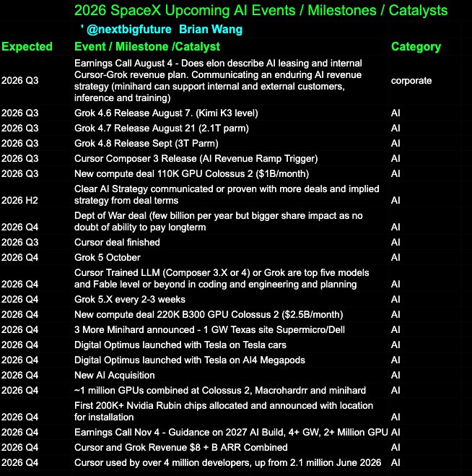The image size is (472, 476).
Task: Click the 'Cursor Composer 3 Release' event
Action: tap(196, 158)
